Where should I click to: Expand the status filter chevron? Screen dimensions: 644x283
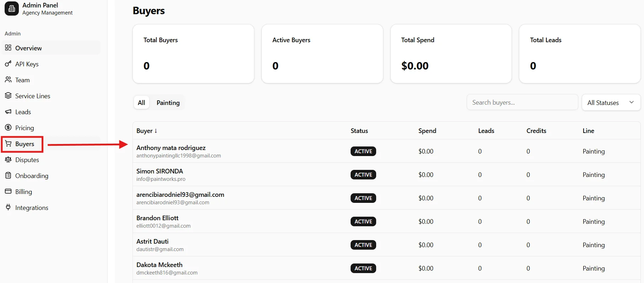click(631, 102)
